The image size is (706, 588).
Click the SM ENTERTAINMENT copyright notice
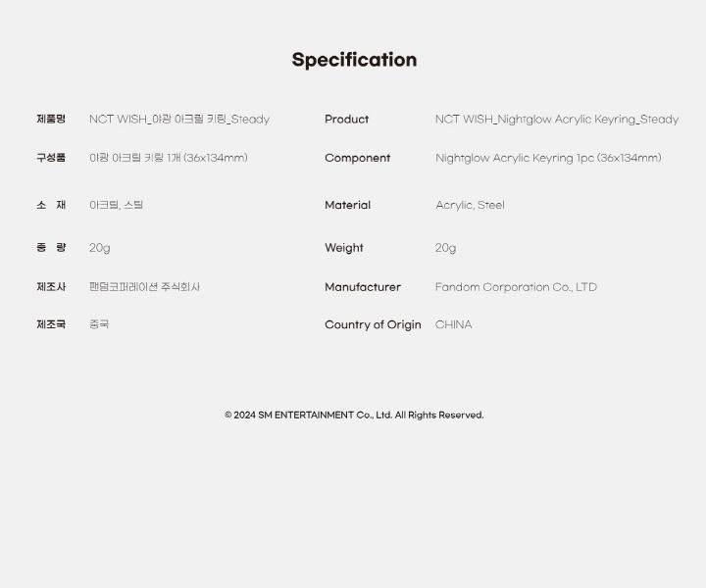354,415
